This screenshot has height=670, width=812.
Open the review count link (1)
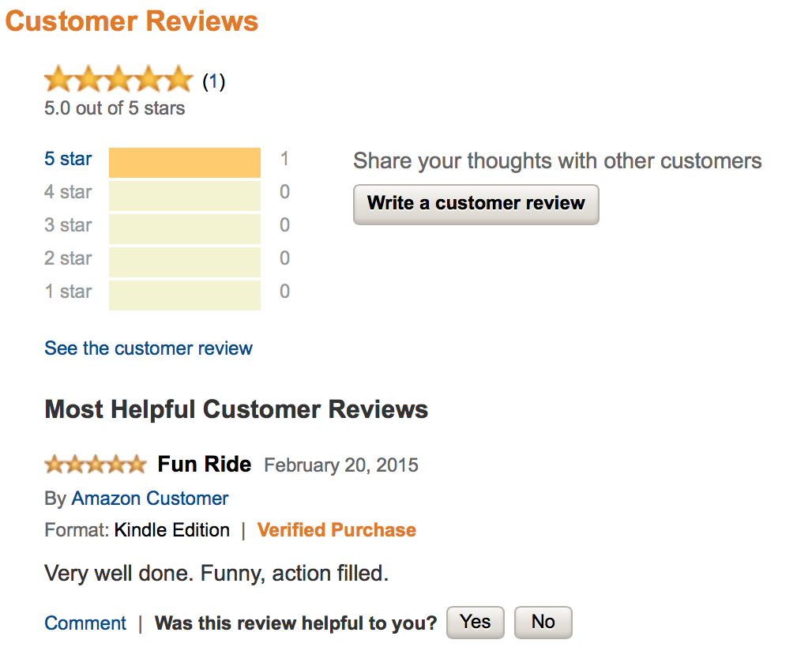tap(213, 81)
